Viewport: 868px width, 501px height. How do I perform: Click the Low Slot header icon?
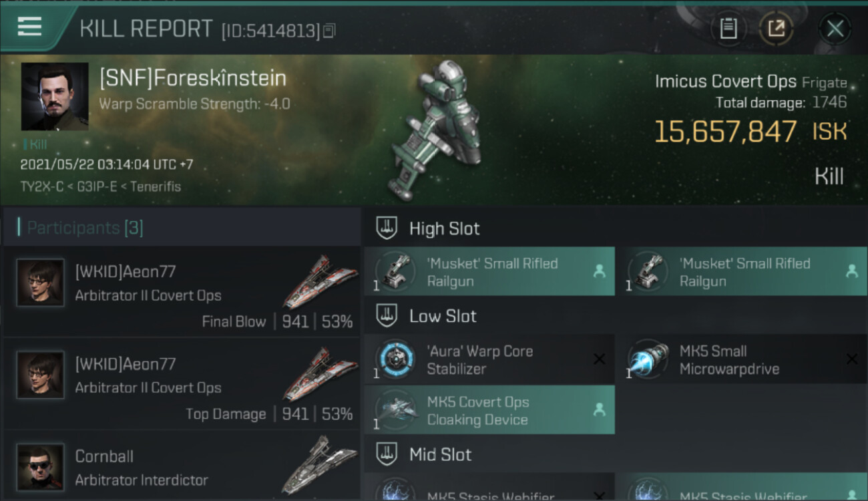point(387,316)
